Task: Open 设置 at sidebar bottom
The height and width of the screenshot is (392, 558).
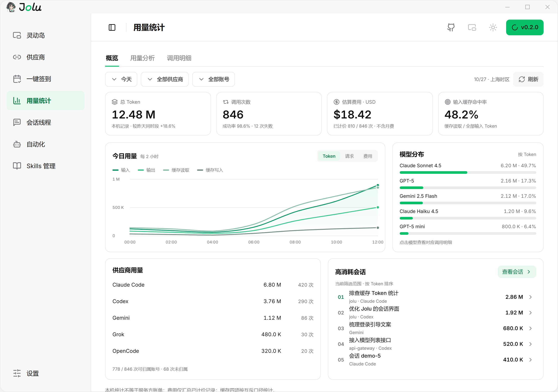Action: click(46, 373)
